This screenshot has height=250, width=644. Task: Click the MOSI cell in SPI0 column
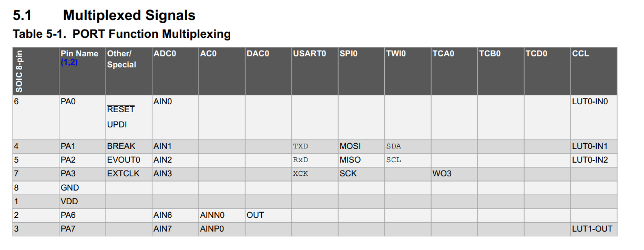click(x=350, y=146)
